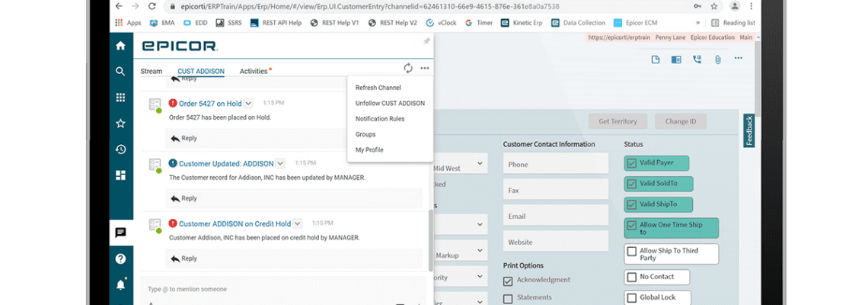Open panel overflow three-dots menu

425,68
